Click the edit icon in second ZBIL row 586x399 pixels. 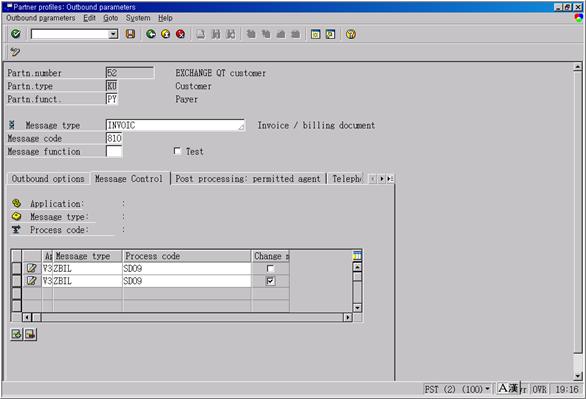pos(32,281)
